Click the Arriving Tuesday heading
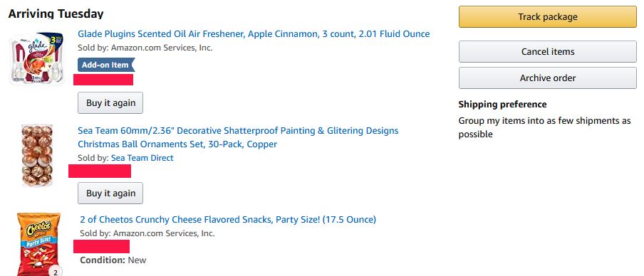 (x=56, y=14)
